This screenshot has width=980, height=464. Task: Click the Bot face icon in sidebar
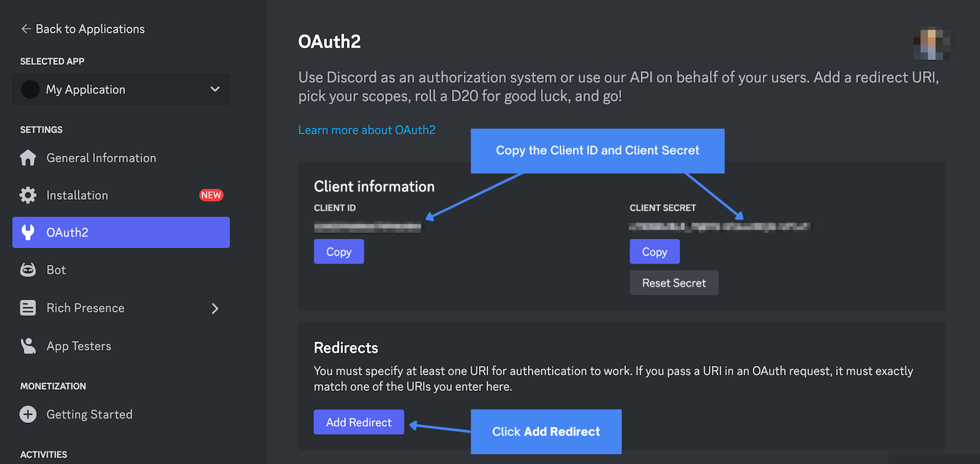(x=28, y=270)
